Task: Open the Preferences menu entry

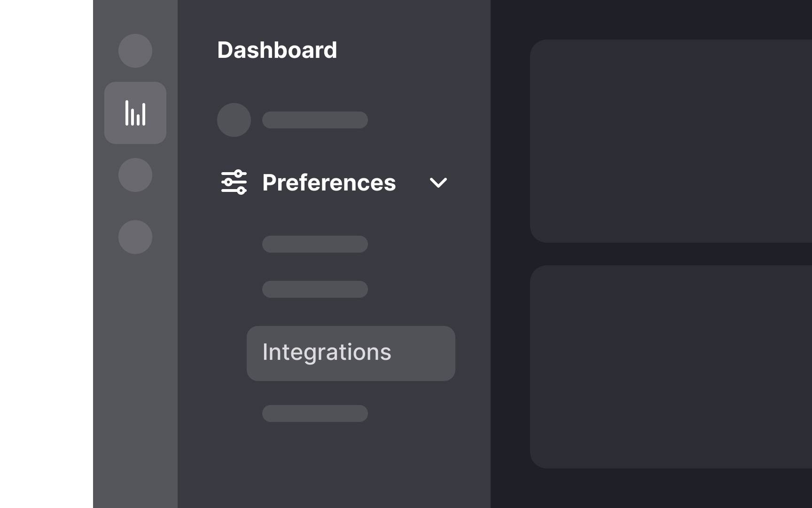Action: tap(328, 183)
